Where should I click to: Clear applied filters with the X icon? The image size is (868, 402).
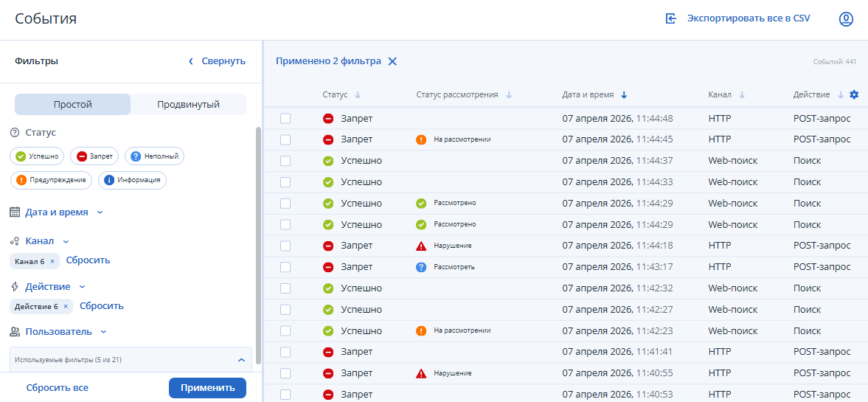click(392, 61)
